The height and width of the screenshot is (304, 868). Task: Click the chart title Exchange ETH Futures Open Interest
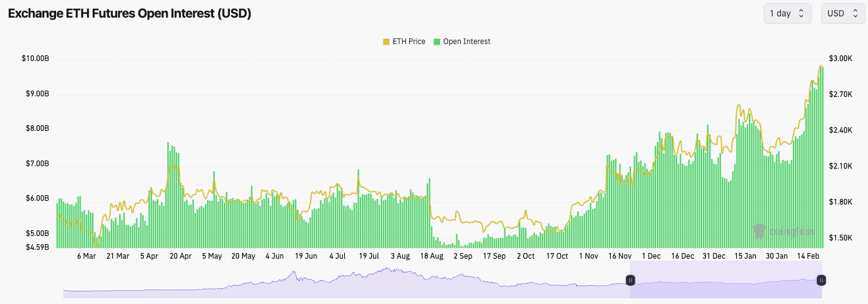pos(129,14)
